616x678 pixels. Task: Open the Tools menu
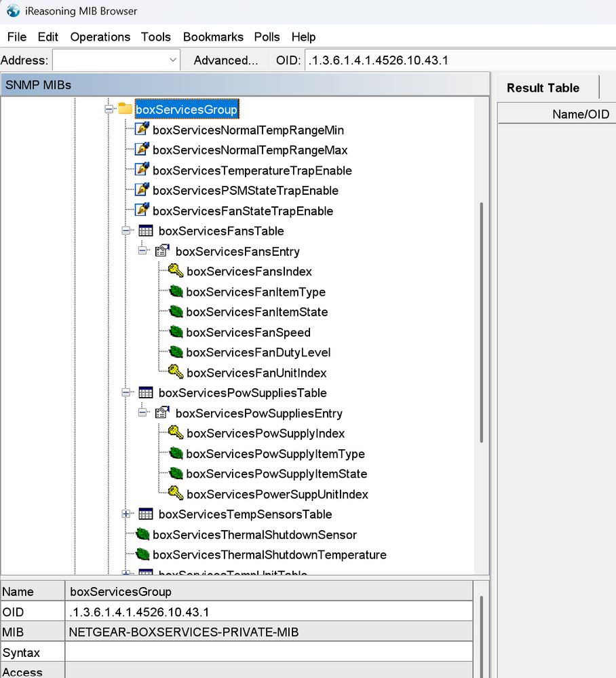(155, 37)
